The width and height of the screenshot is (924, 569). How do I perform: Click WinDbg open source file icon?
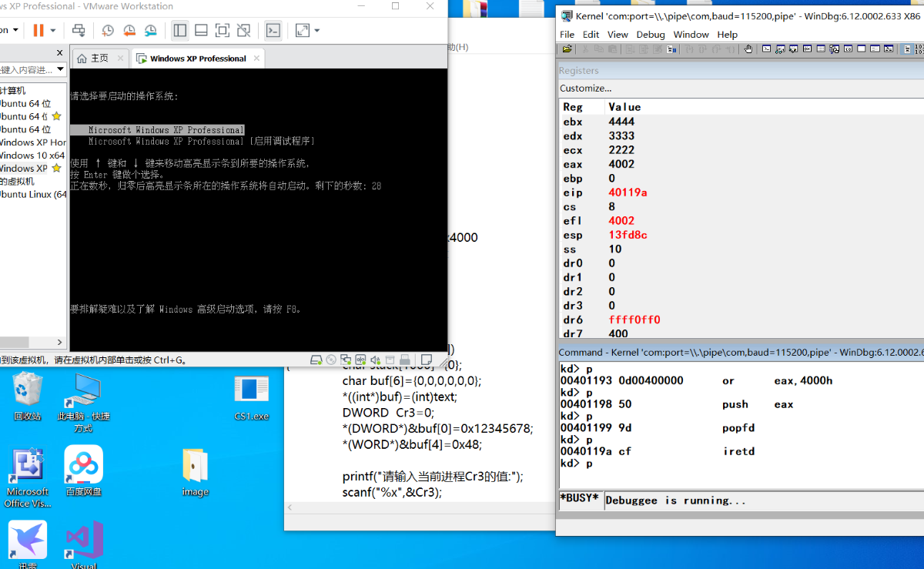[x=567, y=49]
